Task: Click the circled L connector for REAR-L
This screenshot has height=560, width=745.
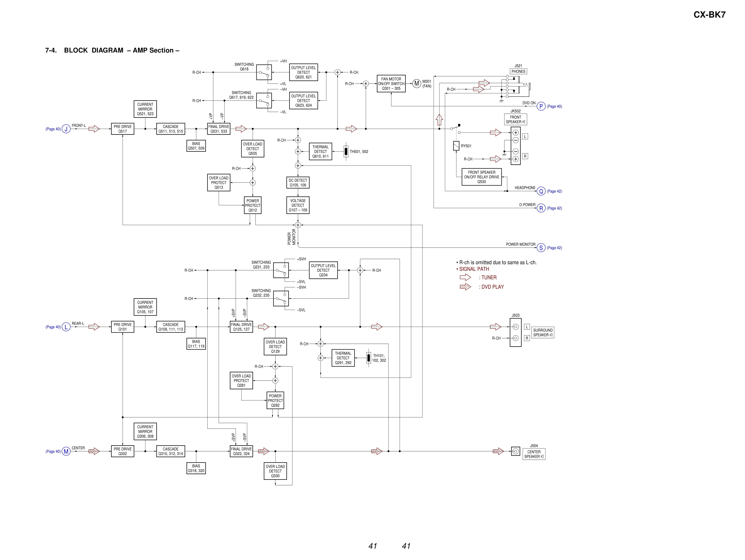Action: [66, 327]
